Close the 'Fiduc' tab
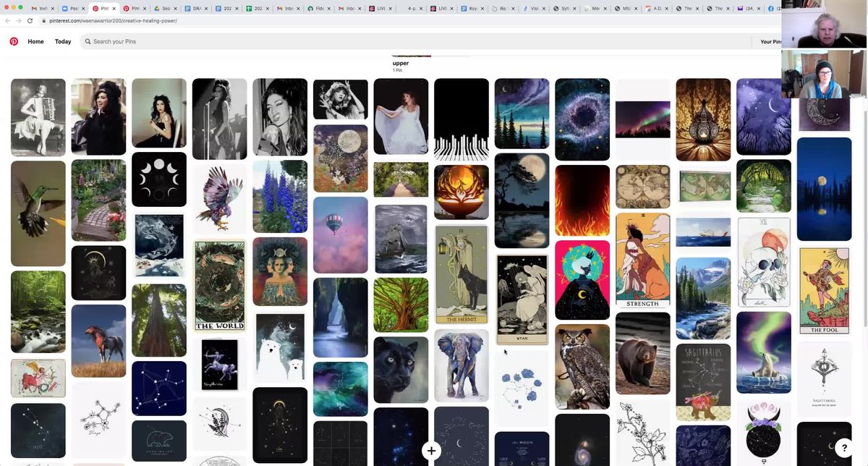868x466 pixels. tap(329, 9)
